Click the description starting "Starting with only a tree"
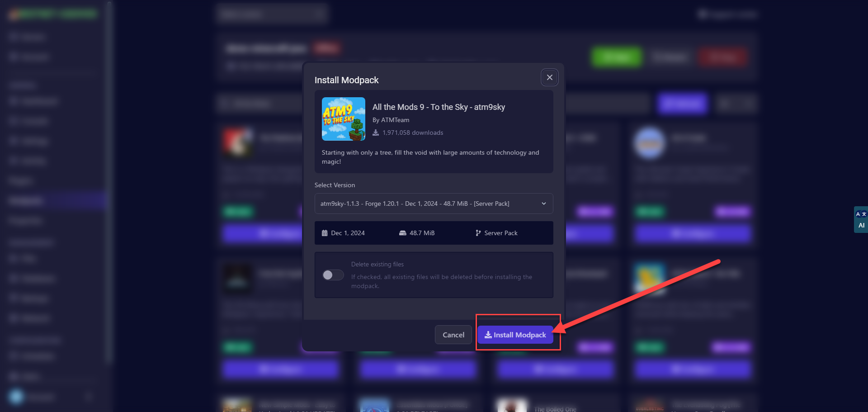Screen dimensions: 868x412 pyautogui.click(x=430, y=157)
